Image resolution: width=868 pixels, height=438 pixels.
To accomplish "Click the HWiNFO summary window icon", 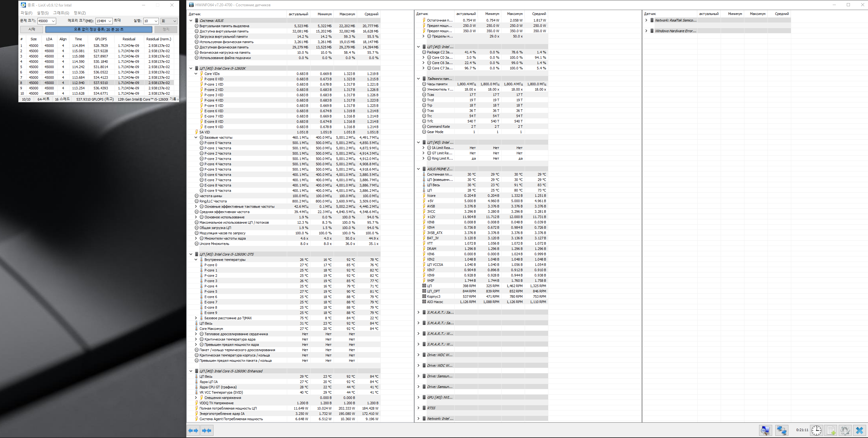I will tap(765, 430).
